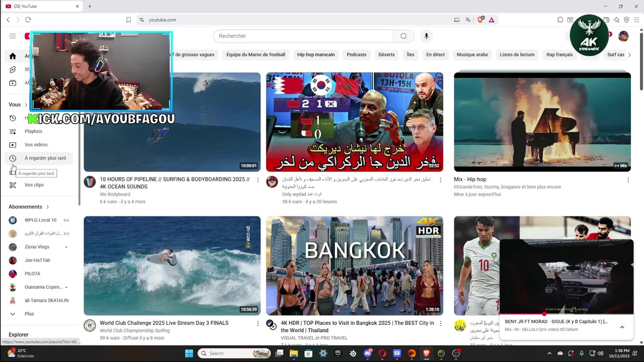The height and width of the screenshot is (362, 644).
Task: Open the Opera icon on the taskbar
Action: coord(382,353)
